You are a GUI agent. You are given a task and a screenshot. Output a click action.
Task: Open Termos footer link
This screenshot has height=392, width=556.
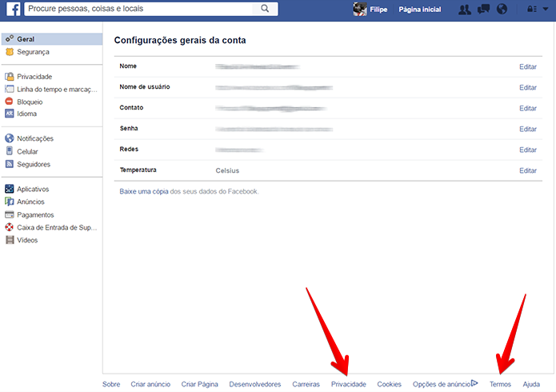coord(500,384)
